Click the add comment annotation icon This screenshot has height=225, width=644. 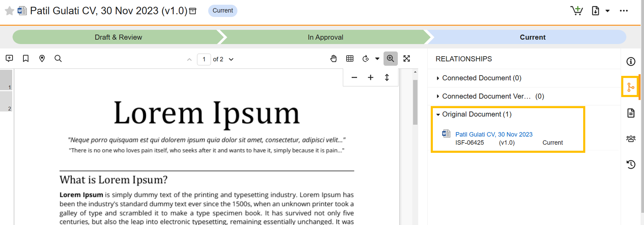(9, 58)
